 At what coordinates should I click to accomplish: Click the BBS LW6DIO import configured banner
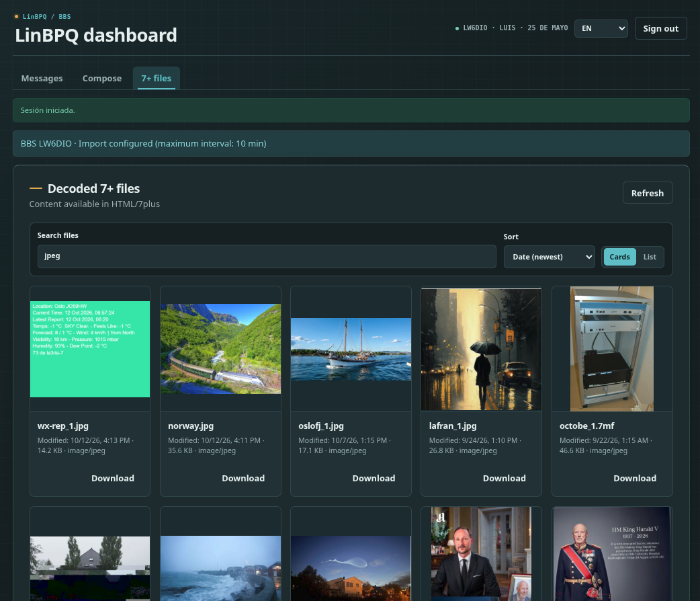click(x=351, y=143)
